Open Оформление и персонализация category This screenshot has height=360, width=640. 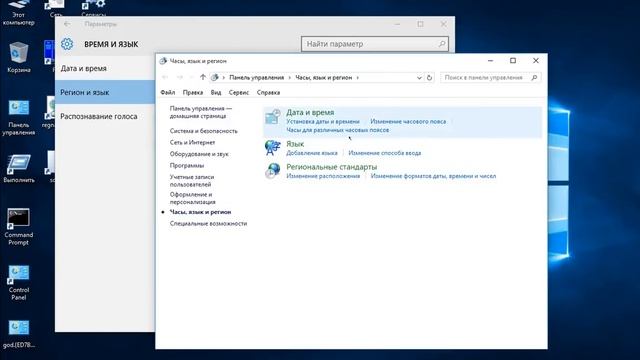[x=192, y=198]
